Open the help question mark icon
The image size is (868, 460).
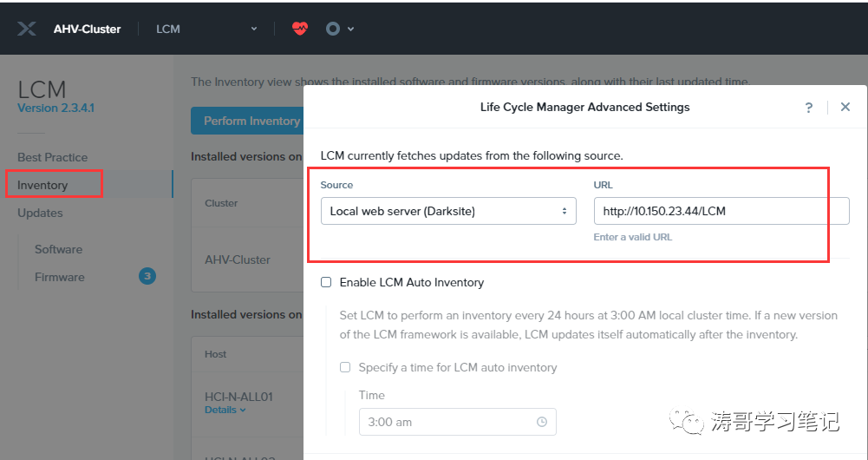click(x=809, y=108)
